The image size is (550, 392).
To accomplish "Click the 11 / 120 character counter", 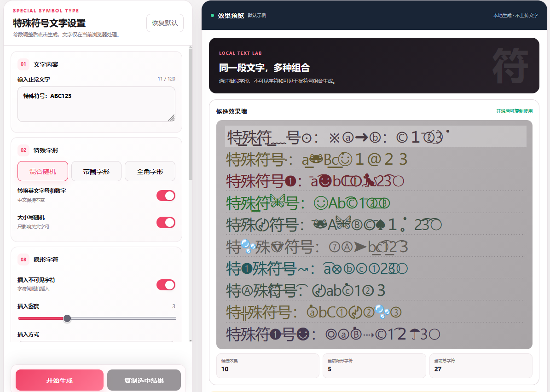I will point(166,79).
